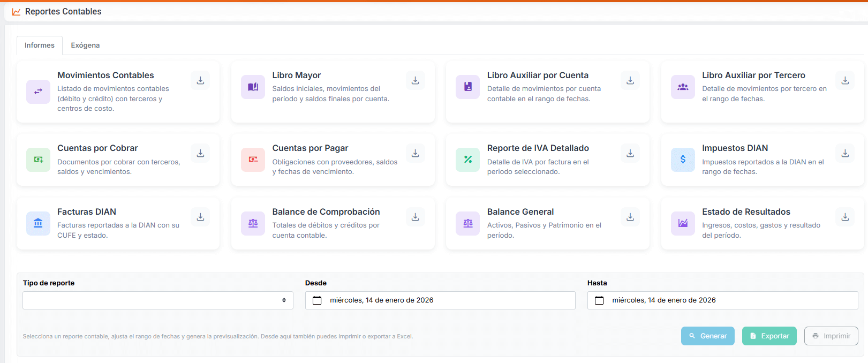Download the Libro Auxiliar por Cuenta report
This screenshot has height=363, width=868.
click(630, 80)
